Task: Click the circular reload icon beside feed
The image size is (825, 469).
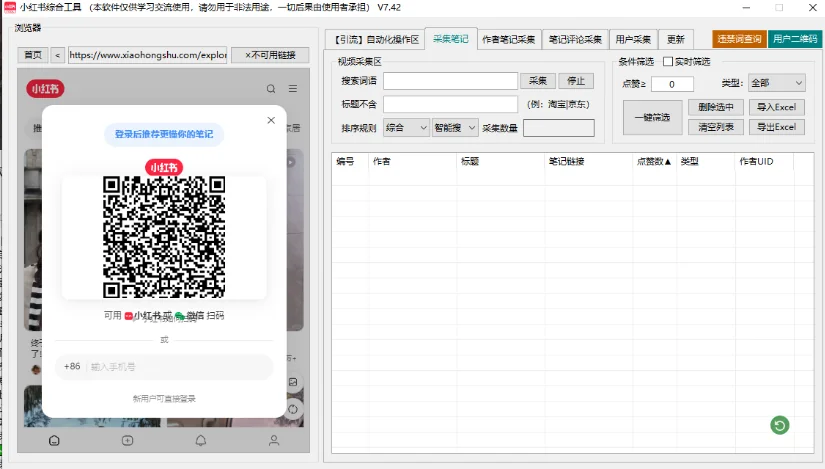Action: (293, 409)
